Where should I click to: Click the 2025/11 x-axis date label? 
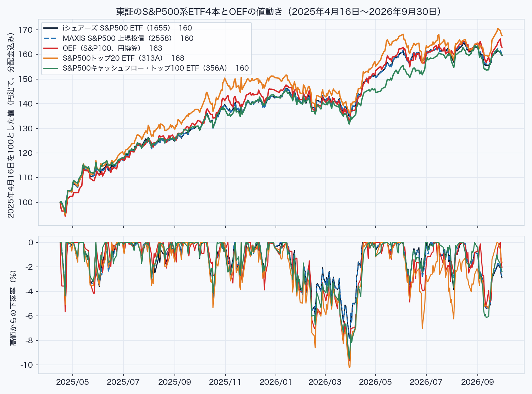click(225, 382)
